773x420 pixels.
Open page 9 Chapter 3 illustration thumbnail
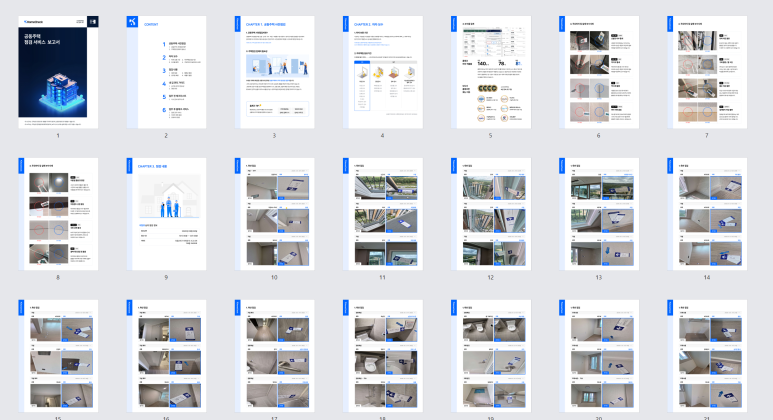(x=166, y=214)
